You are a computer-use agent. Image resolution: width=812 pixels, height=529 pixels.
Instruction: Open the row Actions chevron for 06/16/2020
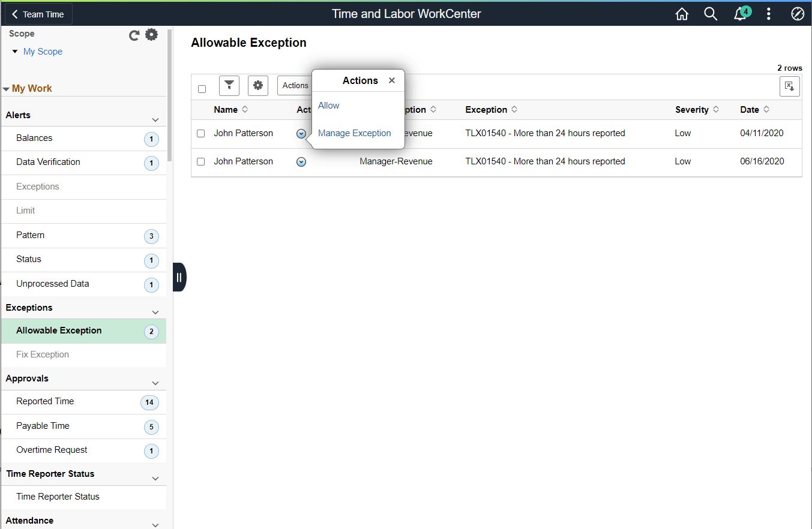tap(301, 161)
